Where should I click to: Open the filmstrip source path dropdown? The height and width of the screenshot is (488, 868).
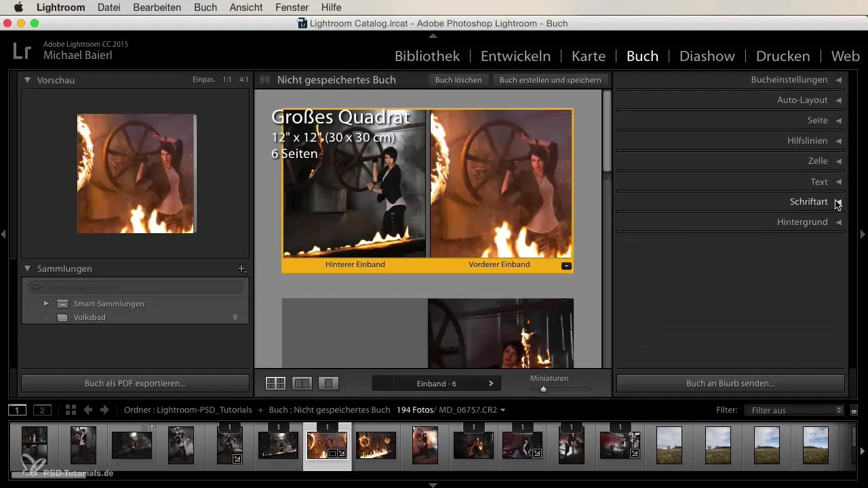pyautogui.click(x=502, y=410)
